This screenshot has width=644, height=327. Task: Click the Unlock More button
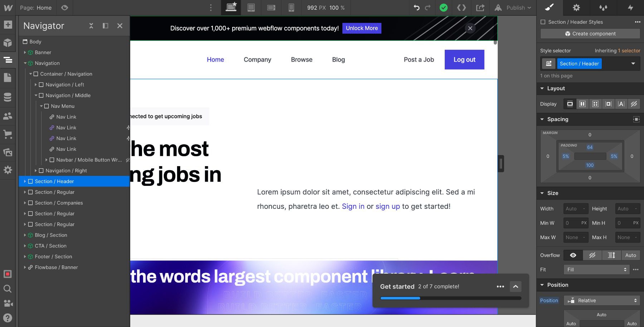click(x=361, y=28)
